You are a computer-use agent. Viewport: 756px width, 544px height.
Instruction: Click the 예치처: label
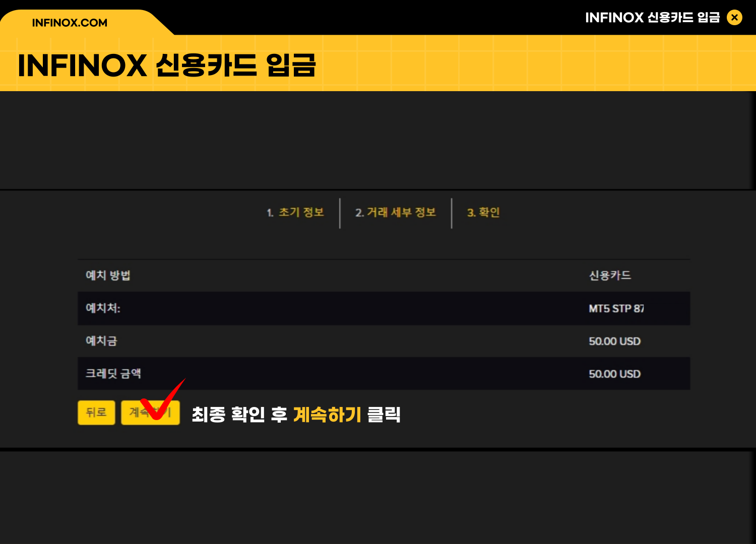(103, 308)
